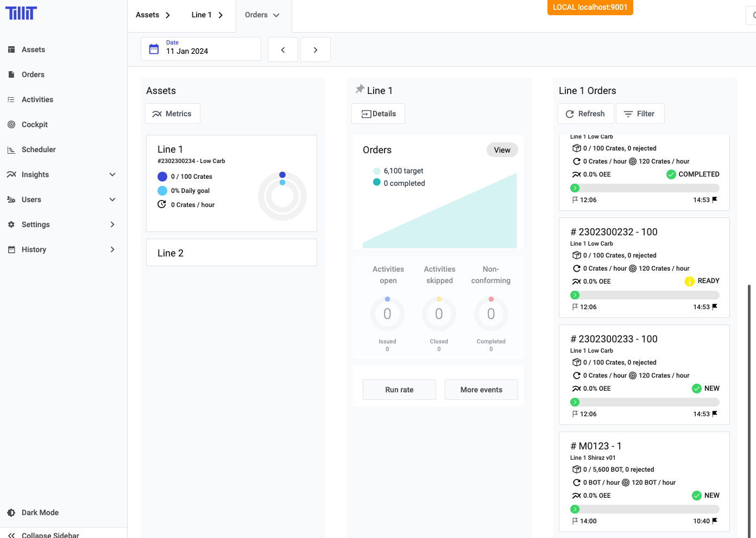
Task: Click the calendar icon in Date field
Action: [x=154, y=49]
